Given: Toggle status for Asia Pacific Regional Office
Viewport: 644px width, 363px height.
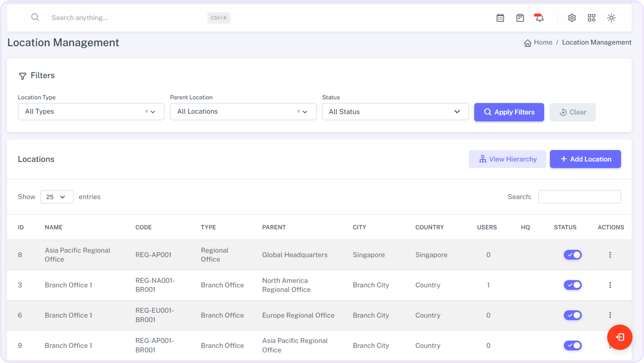Looking at the screenshot, I should [572, 255].
